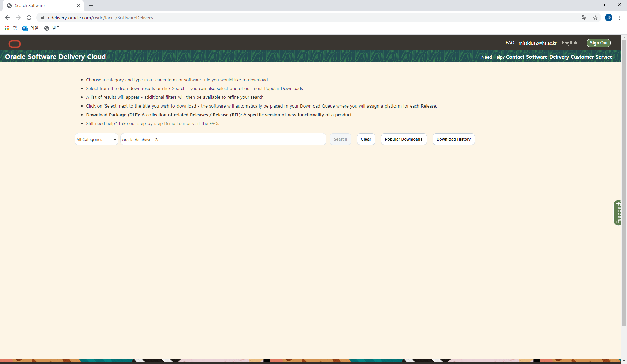Click the Clear button
Screen dimensions: 627x364
366,139
